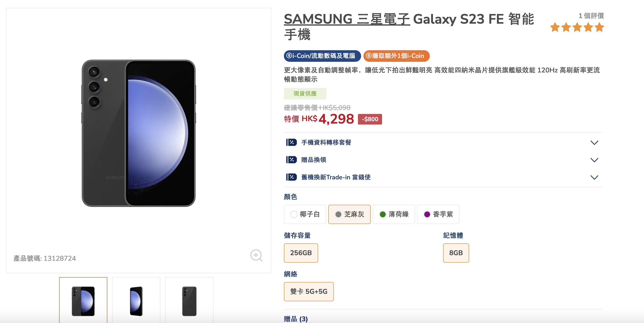Open the SAMSUNG 三星電子 brand link

tap(347, 19)
